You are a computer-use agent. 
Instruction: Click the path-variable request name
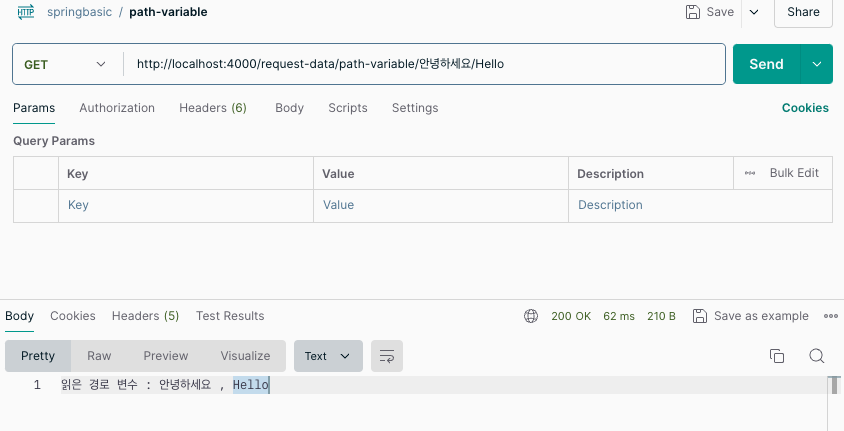pos(168,12)
